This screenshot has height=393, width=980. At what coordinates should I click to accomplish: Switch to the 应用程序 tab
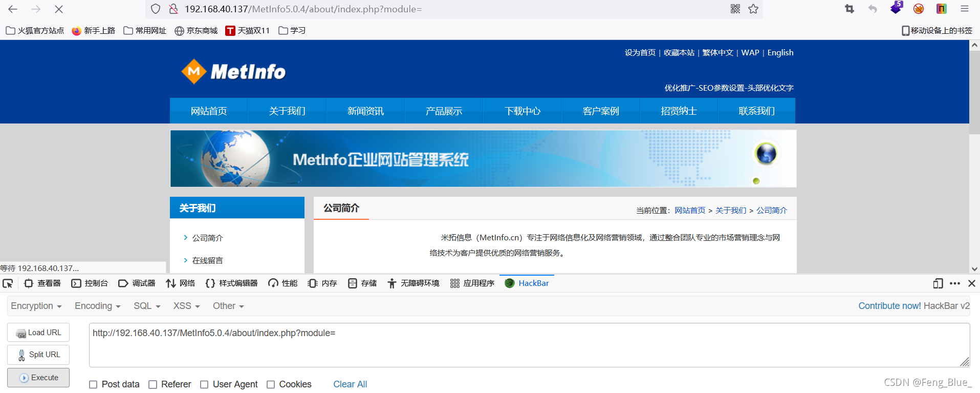472,283
